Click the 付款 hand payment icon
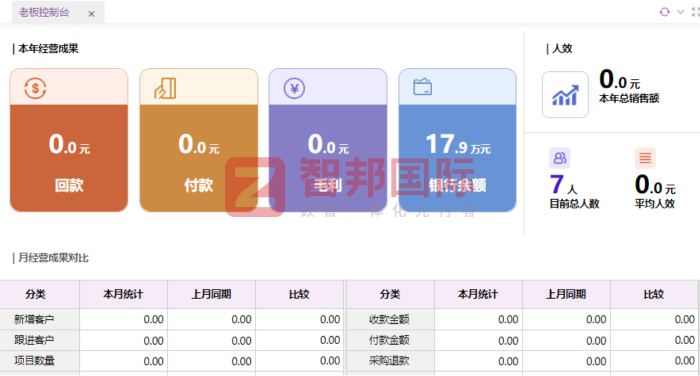 point(166,88)
